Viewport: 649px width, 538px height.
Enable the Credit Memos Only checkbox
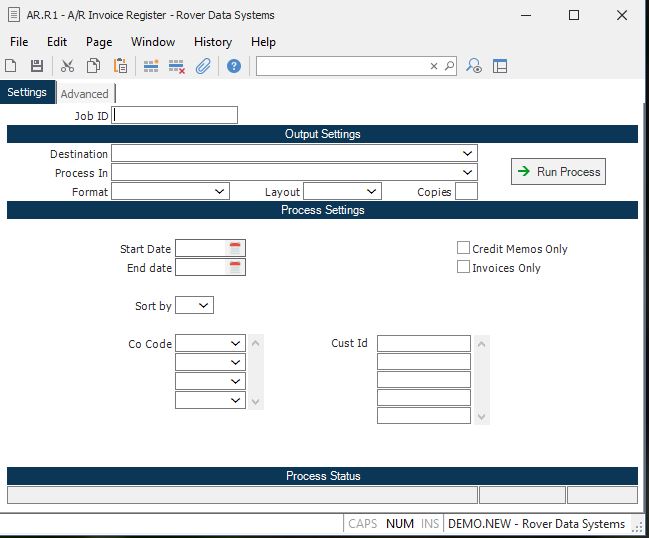tap(464, 248)
